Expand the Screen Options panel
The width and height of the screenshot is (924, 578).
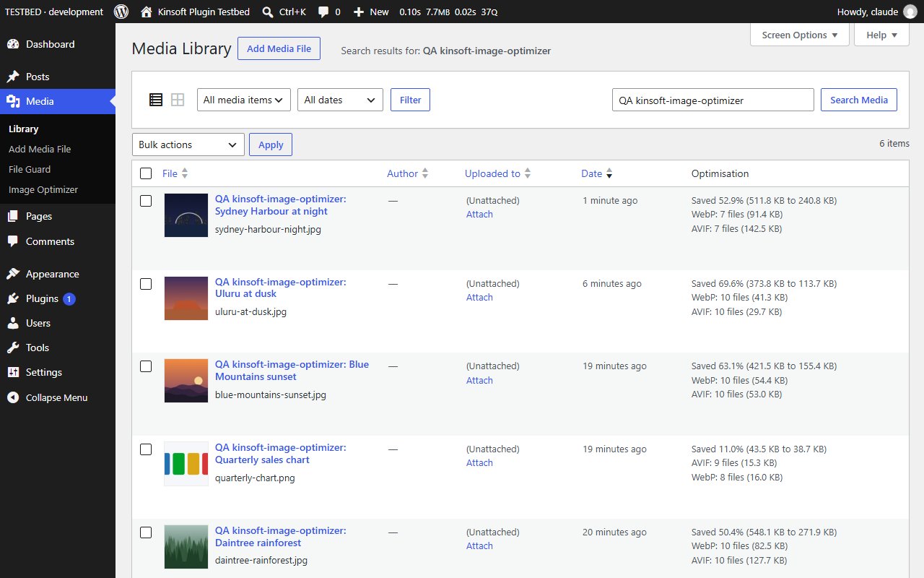[800, 35]
